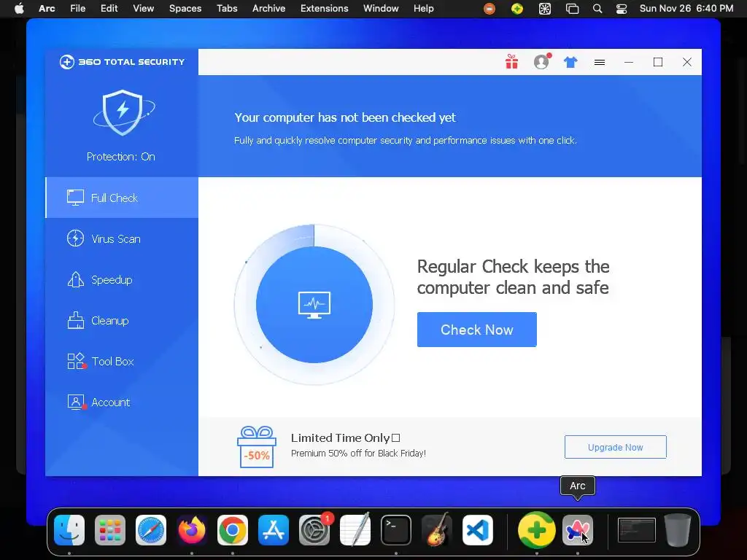
Task: Open the Tool Box section
Action: [x=122, y=362]
